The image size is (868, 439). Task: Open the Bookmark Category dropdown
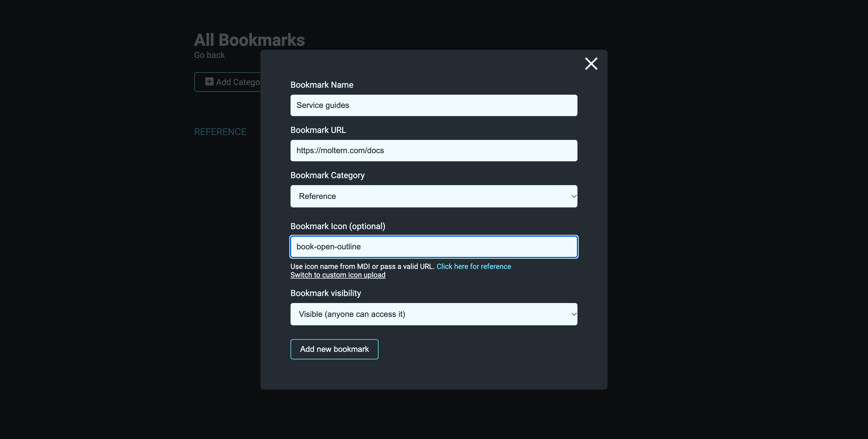[x=434, y=196]
